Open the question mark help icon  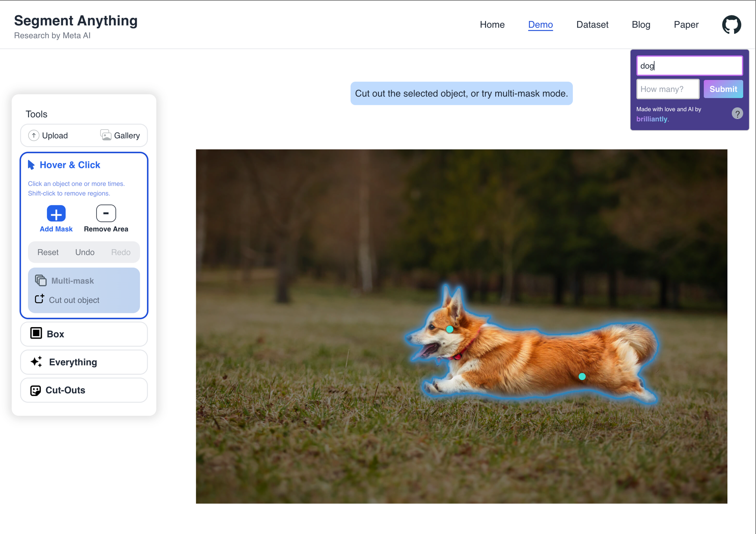coord(737,113)
